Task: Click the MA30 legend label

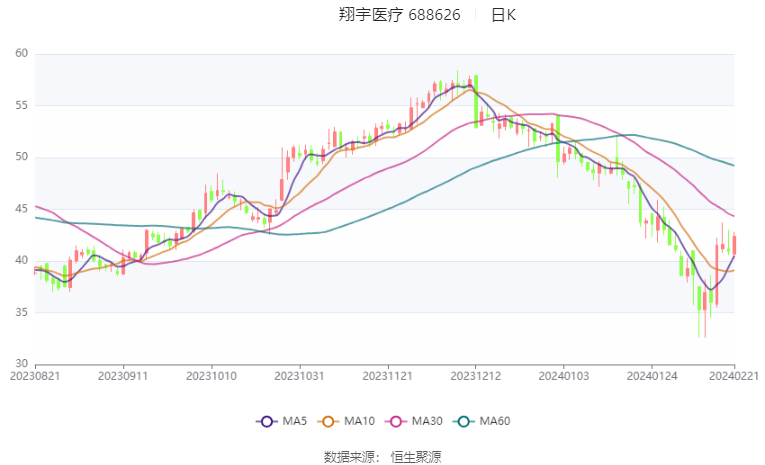Action: point(427,421)
